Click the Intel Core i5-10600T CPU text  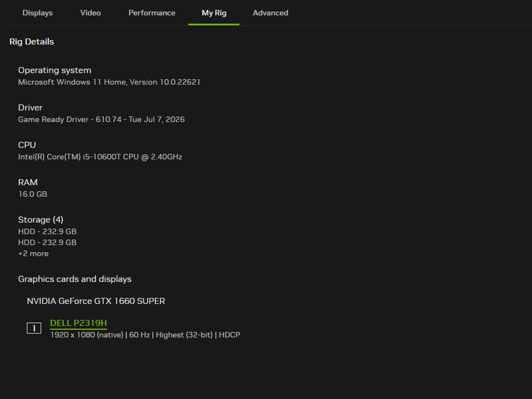tap(100, 157)
